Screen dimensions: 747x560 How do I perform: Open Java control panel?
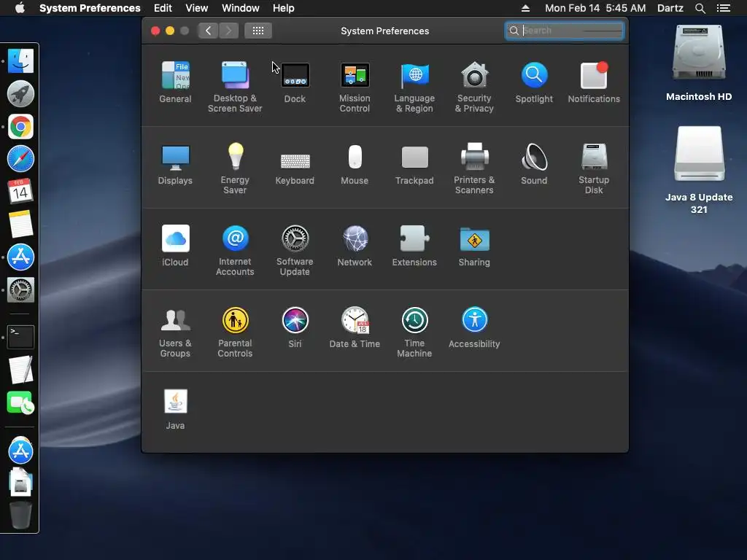click(175, 409)
